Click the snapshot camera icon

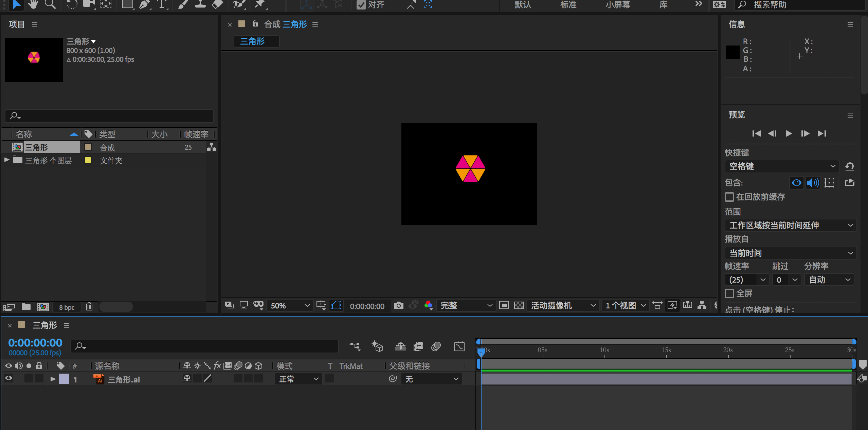[x=398, y=306]
